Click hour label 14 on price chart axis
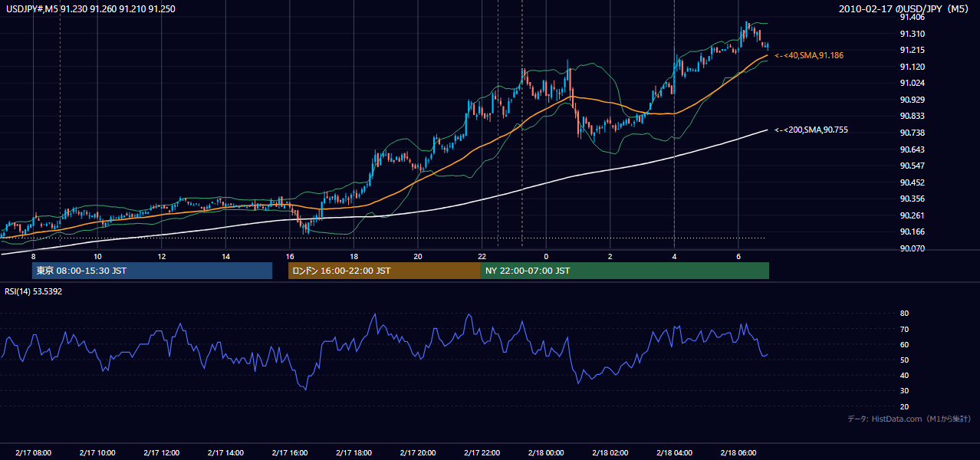The width and height of the screenshot is (980, 460). pyautogui.click(x=225, y=256)
